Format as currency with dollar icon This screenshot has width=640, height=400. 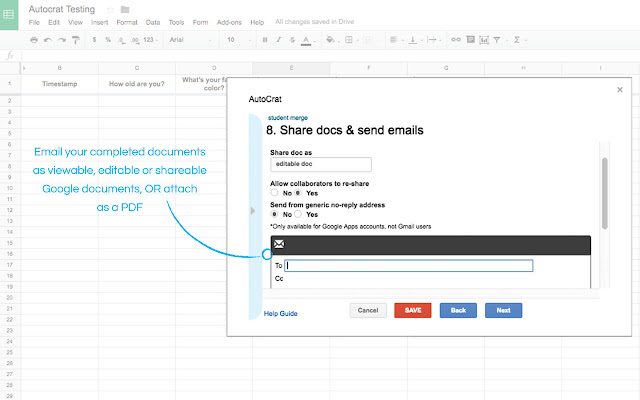94,40
